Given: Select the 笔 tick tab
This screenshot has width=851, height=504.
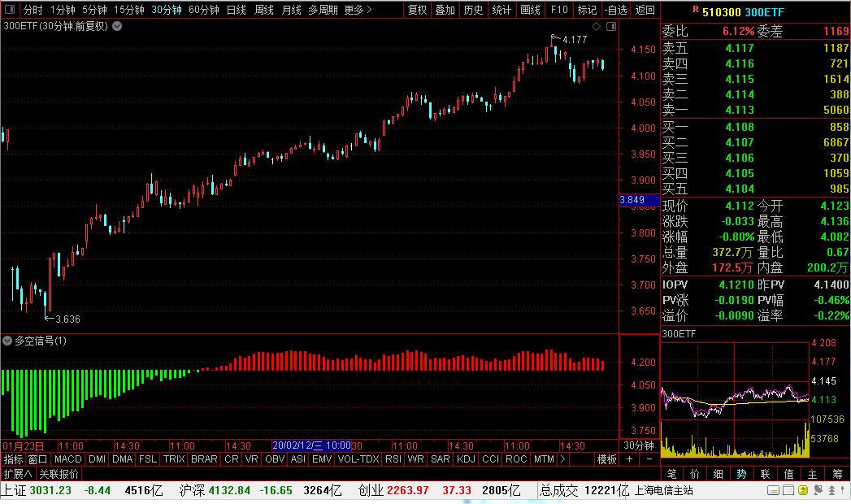Looking at the screenshot, I should [x=671, y=474].
